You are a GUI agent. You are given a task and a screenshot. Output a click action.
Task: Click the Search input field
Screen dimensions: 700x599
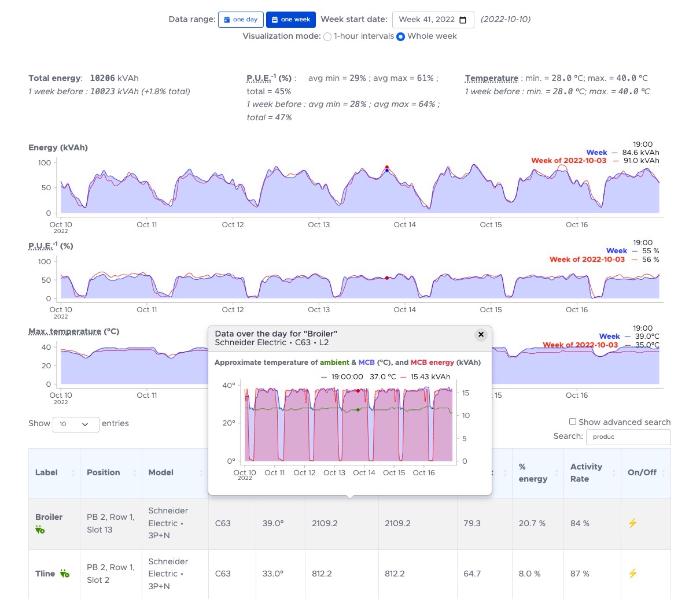coord(628,437)
